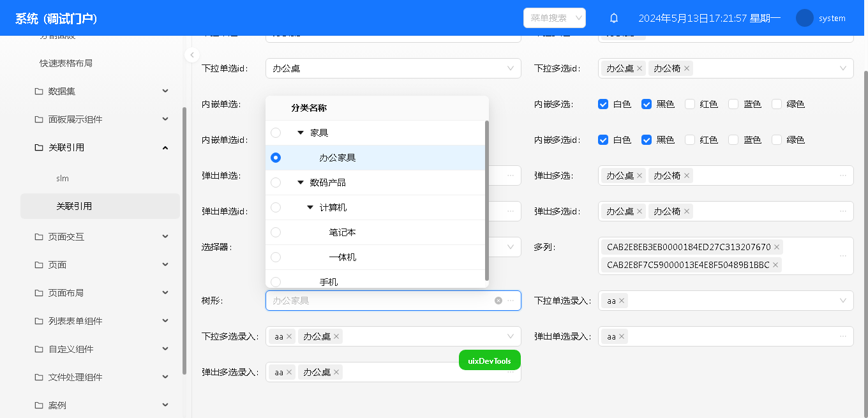Check 红色 in the 内嵌多选 row
Viewport: 868px width, 418px height.
click(x=690, y=104)
